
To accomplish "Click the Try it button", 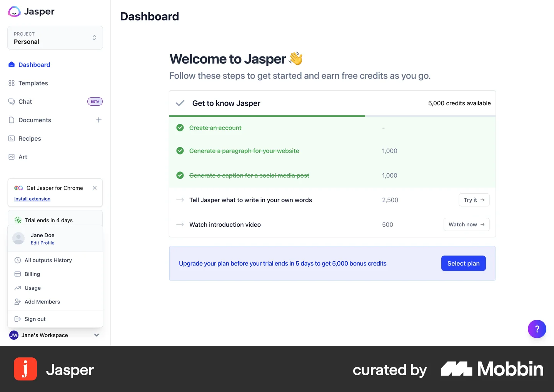I will pyautogui.click(x=474, y=200).
